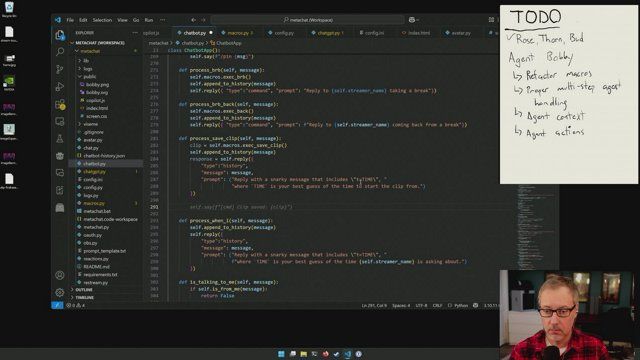Open the Accounts icon in activity bar
This screenshot has width=640, height=360.
coord(60,275)
